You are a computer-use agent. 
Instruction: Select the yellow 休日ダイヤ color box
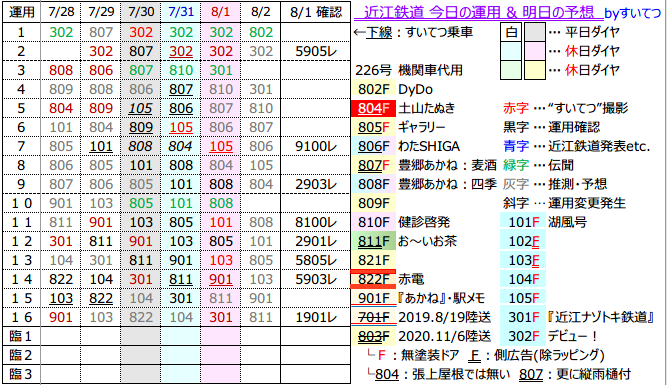coord(535,70)
